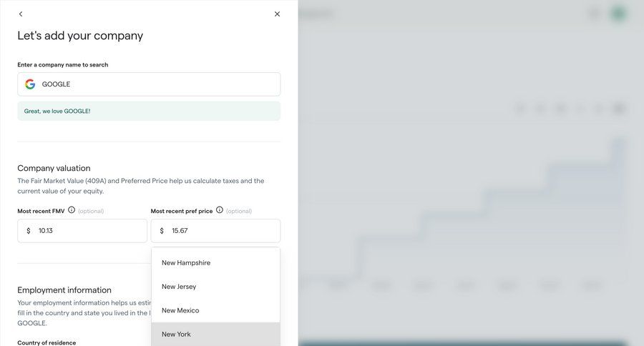The width and height of the screenshot is (644, 346).
Task: Close the add company panel
Action: [x=277, y=14]
